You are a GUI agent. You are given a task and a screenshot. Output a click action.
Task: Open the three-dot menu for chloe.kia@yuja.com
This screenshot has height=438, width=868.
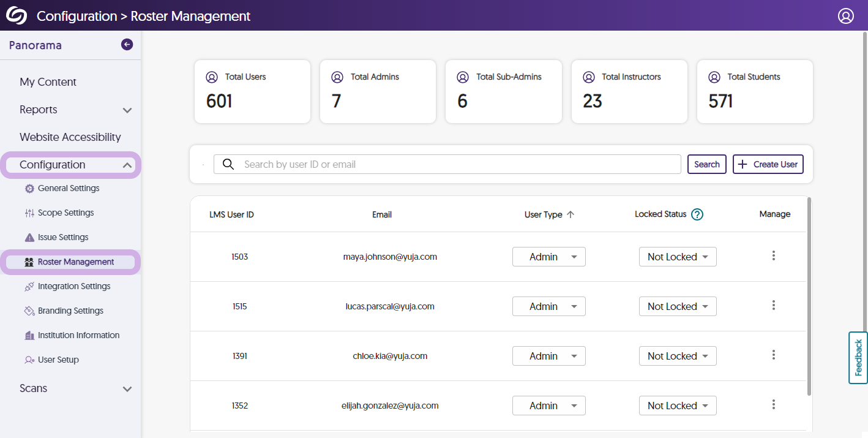pos(774,355)
